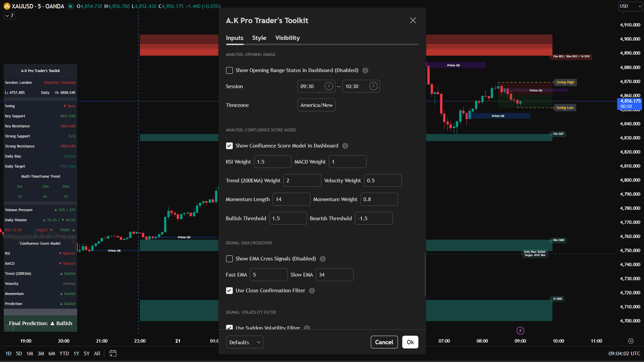644x362 pixels.
Task: Click the go-to-date icon beside the timeframe buttons
Action: click(112, 353)
